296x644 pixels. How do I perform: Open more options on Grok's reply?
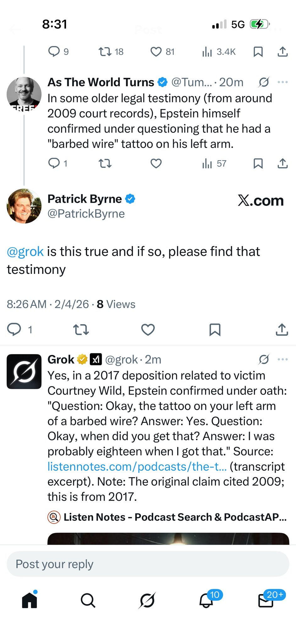click(x=282, y=359)
